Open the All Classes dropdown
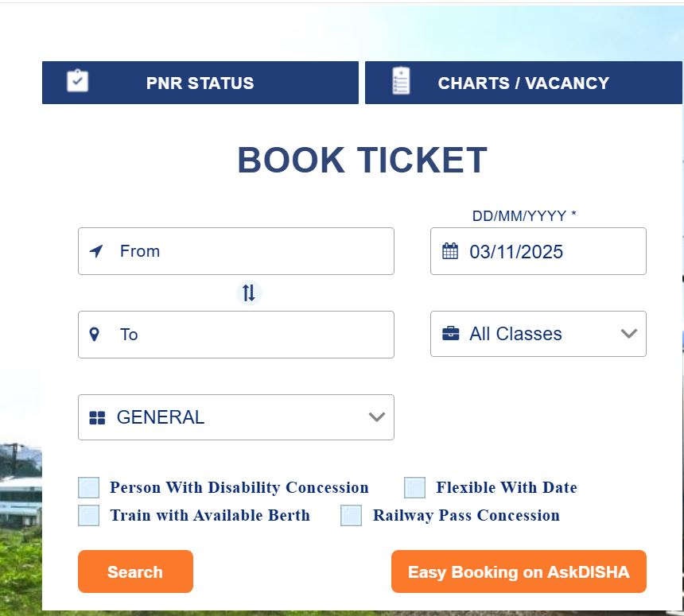This screenshot has width=684, height=616. tap(538, 334)
